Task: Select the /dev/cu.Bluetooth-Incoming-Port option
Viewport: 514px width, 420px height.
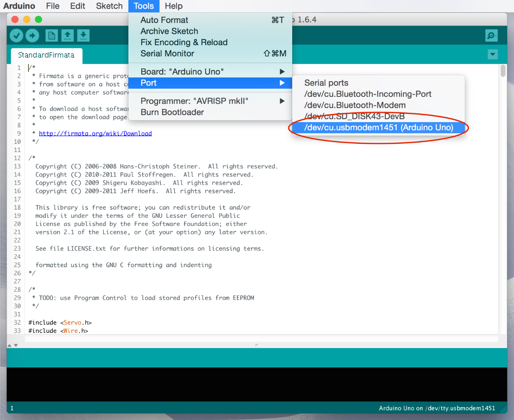Action: 368,94
